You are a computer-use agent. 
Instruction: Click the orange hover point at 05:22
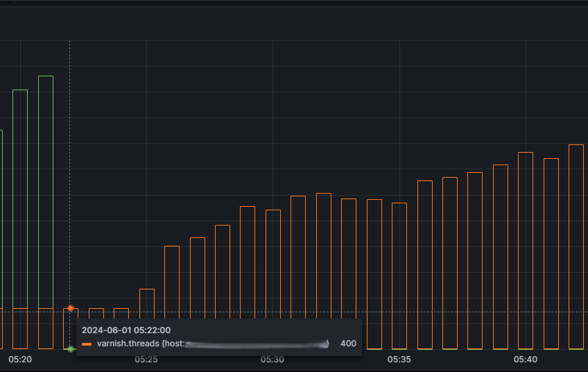[x=71, y=308]
